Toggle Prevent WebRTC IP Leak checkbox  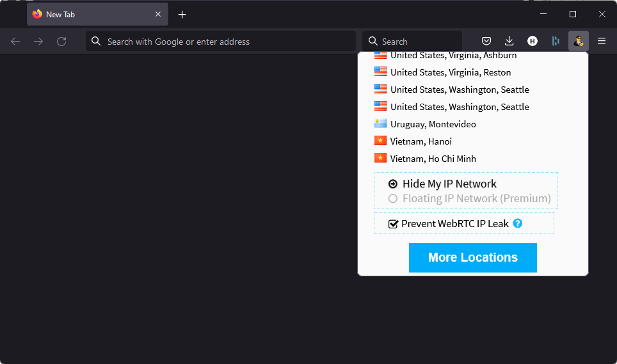[x=393, y=224]
